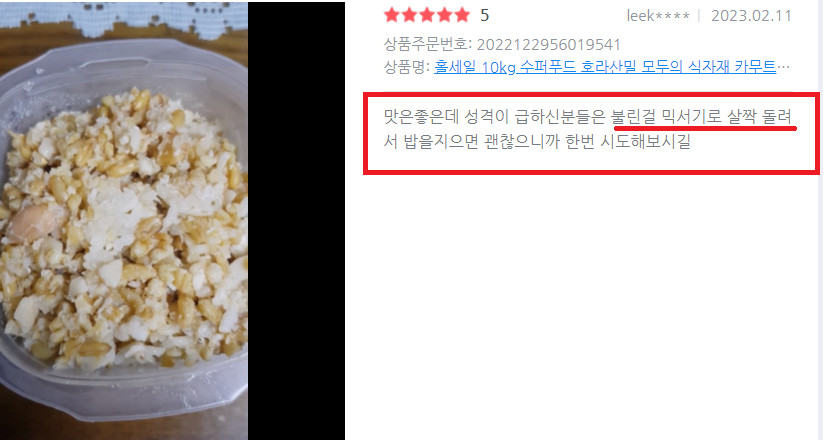
Task: Open the 홀세일 10kg 수퍼푸드 호라산밀 product link
Action: pyautogui.click(x=605, y=67)
